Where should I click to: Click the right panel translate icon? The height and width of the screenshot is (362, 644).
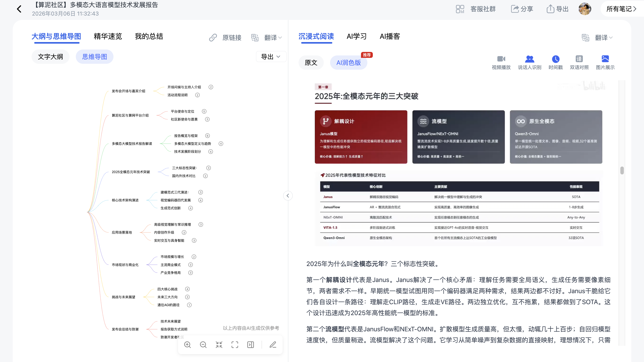(585, 38)
